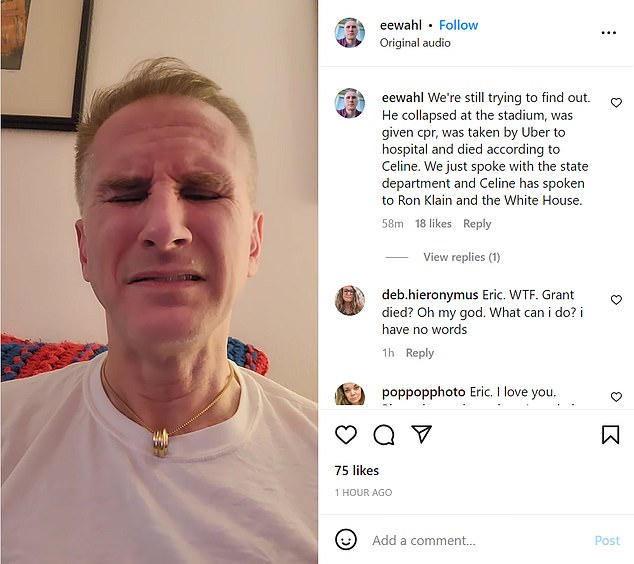Like deb.hieronymus comment heart

tap(616, 300)
